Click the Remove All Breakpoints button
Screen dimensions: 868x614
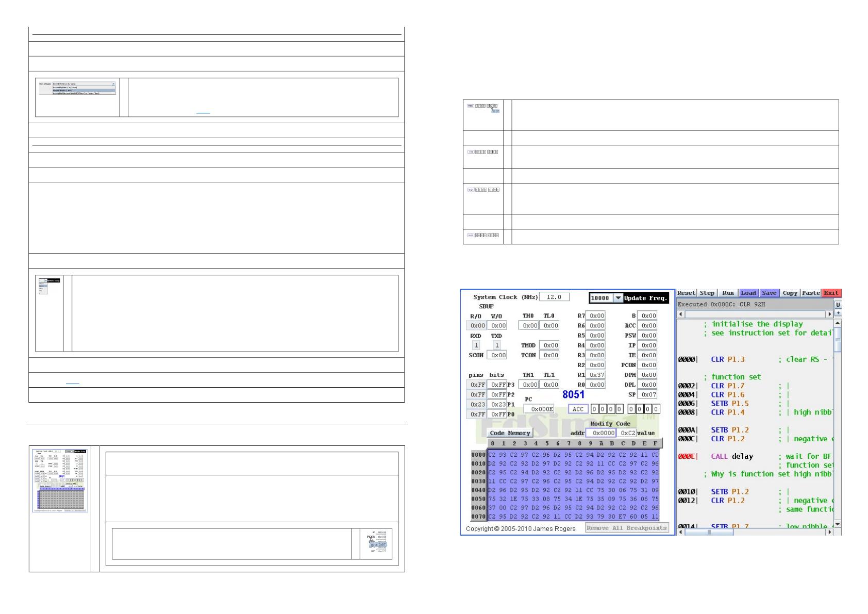click(x=626, y=528)
